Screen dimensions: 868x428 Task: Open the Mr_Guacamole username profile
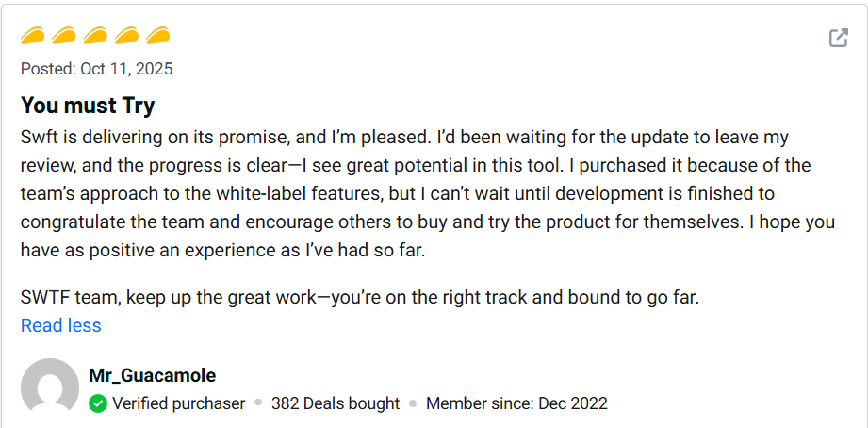[x=153, y=375]
